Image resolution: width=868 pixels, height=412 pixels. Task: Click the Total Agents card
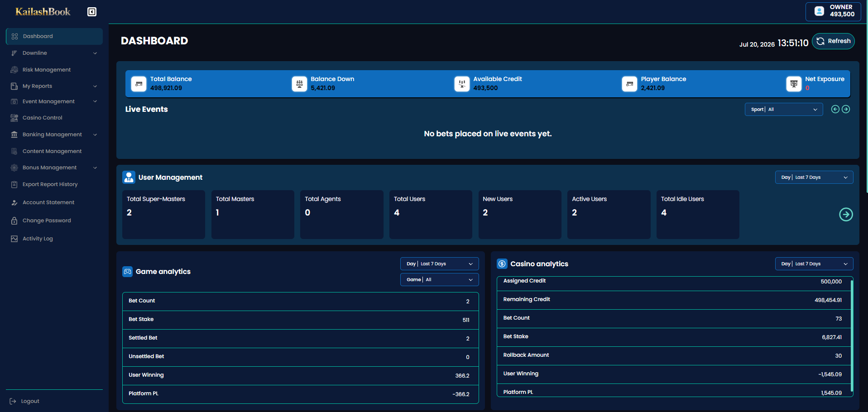(342, 215)
